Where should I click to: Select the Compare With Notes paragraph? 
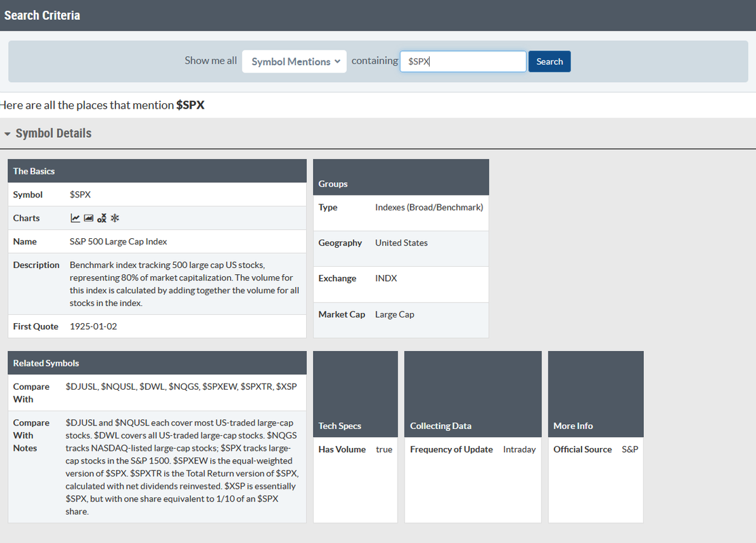click(x=182, y=467)
